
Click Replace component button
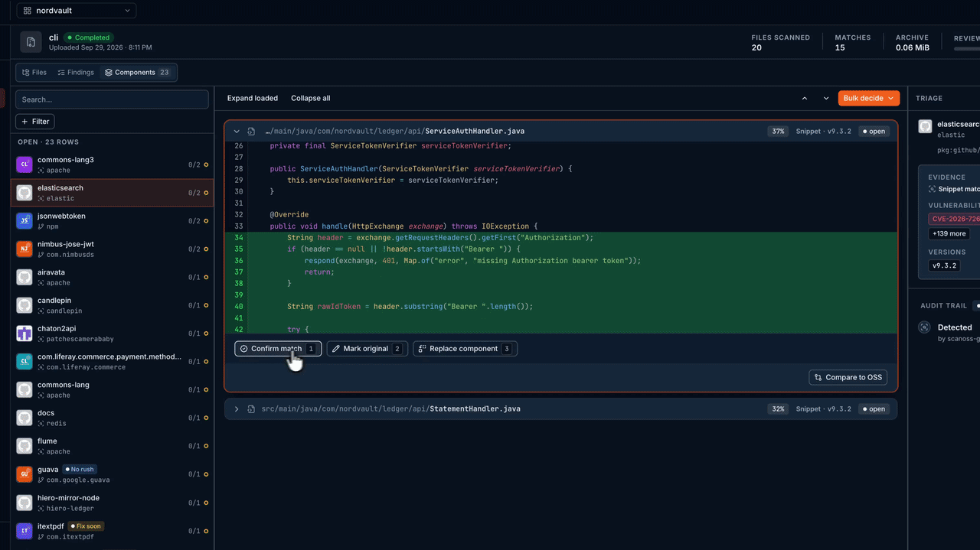(x=465, y=349)
